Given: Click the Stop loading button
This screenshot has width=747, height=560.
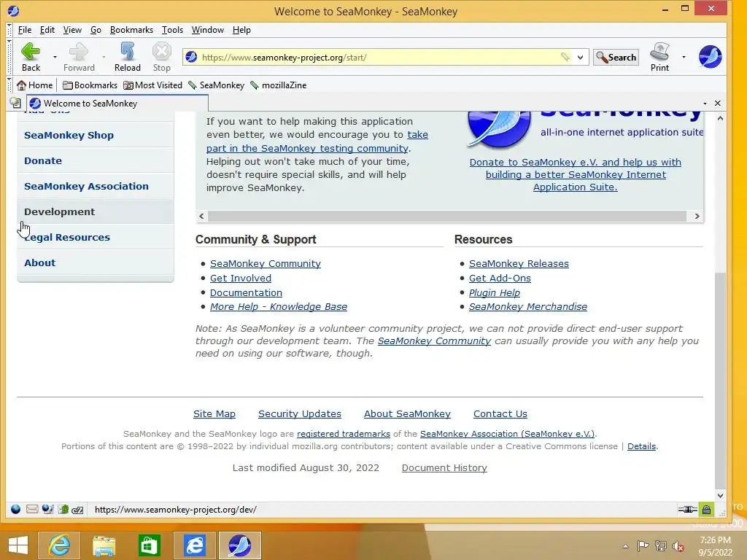Looking at the screenshot, I should 161,57.
